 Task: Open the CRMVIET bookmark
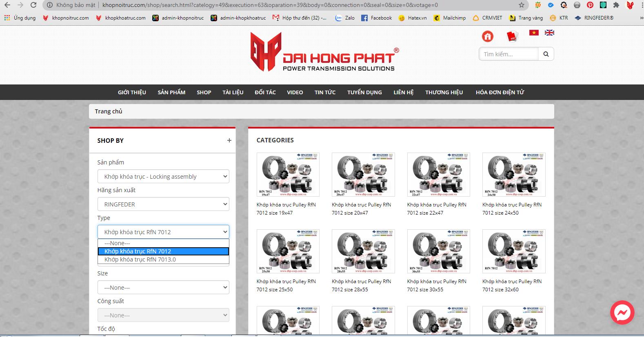click(488, 18)
